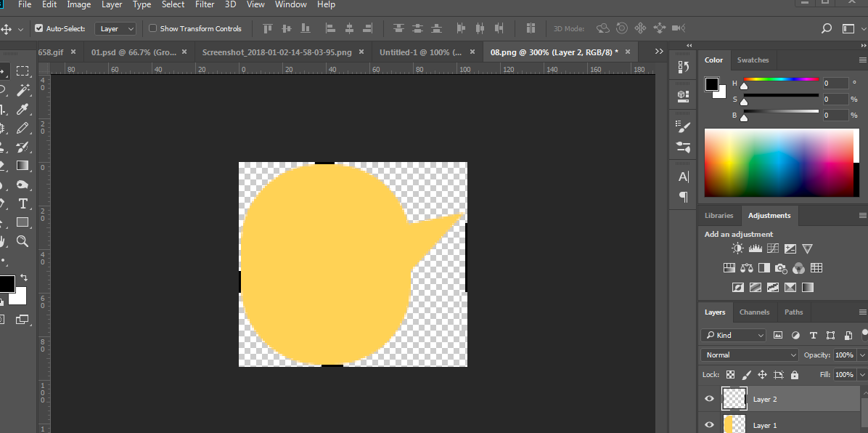Open Move tool preset picker arrow

coord(21,29)
